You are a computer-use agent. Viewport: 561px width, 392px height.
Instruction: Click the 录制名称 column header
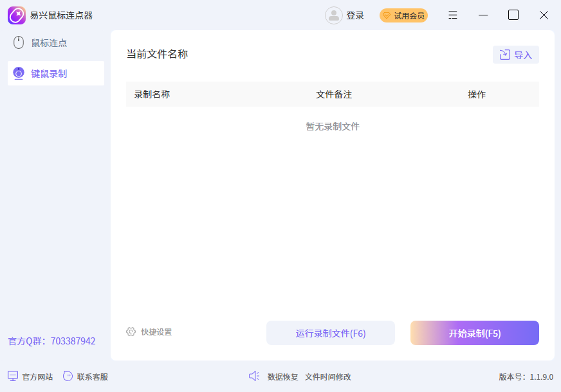click(x=152, y=94)
